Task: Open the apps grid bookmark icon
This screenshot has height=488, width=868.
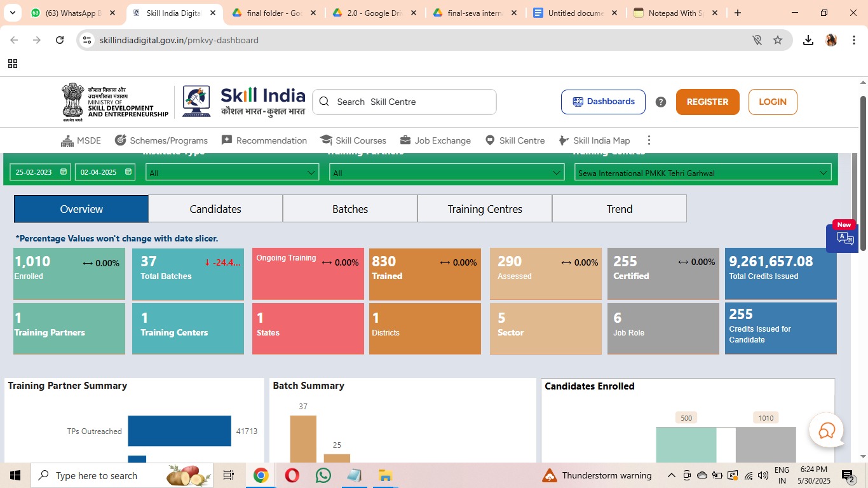Action: click(x=13, y=64)
